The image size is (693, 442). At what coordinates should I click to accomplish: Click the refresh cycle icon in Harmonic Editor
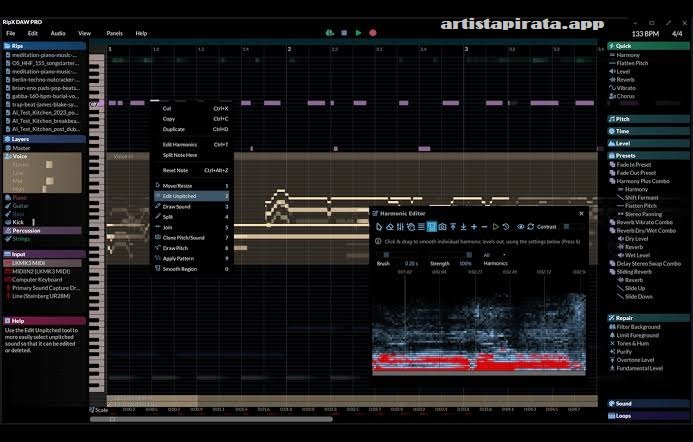pos(531,227)
